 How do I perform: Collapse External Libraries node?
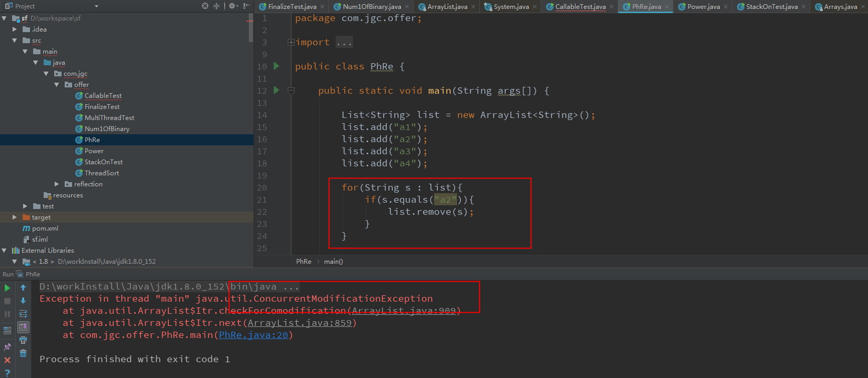(4, 251)
